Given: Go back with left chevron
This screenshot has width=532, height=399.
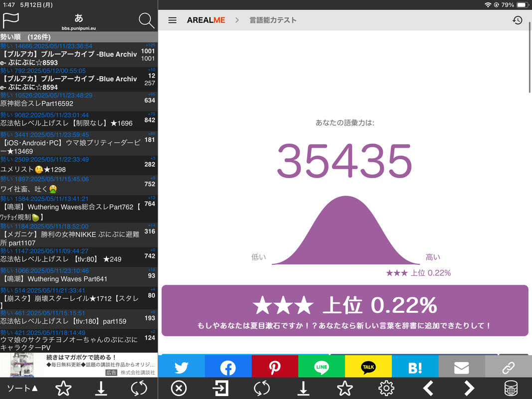Looking at the screenshot, I should 428,388.
